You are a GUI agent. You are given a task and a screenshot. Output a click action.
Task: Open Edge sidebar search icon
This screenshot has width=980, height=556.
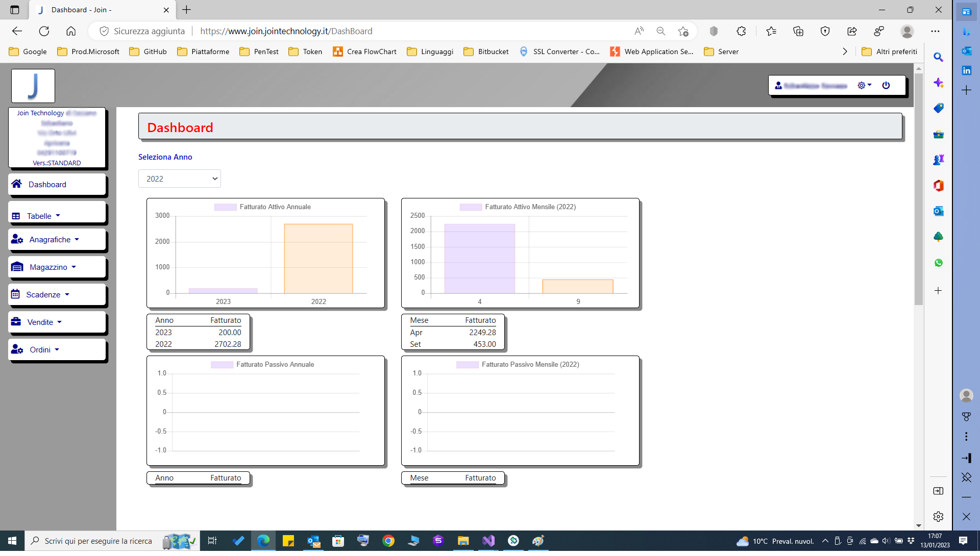click(x=938, y=57)
